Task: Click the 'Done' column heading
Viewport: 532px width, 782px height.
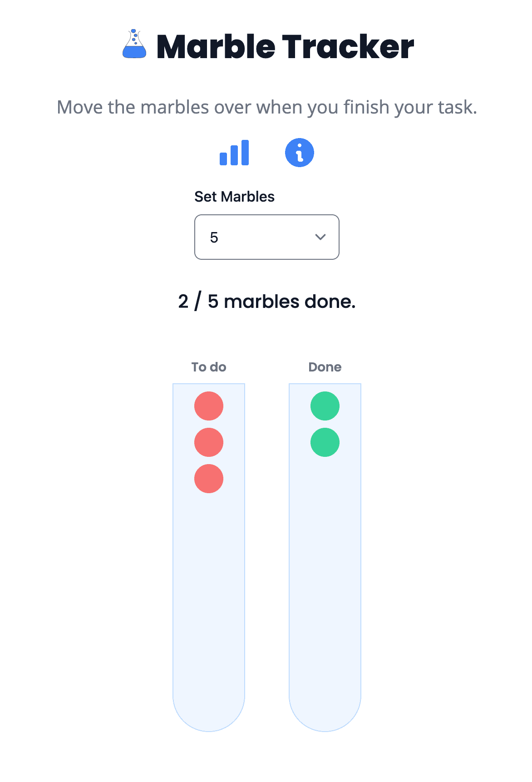Action: point(325,367)
